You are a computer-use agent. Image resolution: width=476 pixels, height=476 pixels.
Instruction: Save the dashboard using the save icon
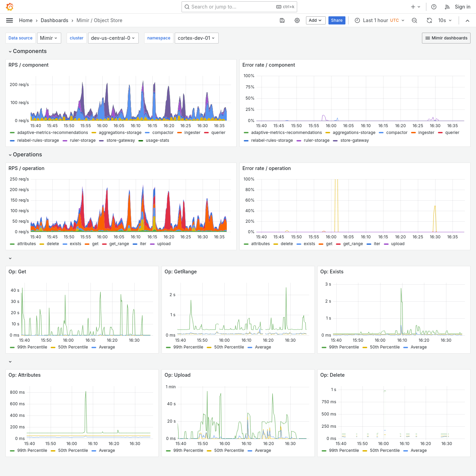point(282,20)
